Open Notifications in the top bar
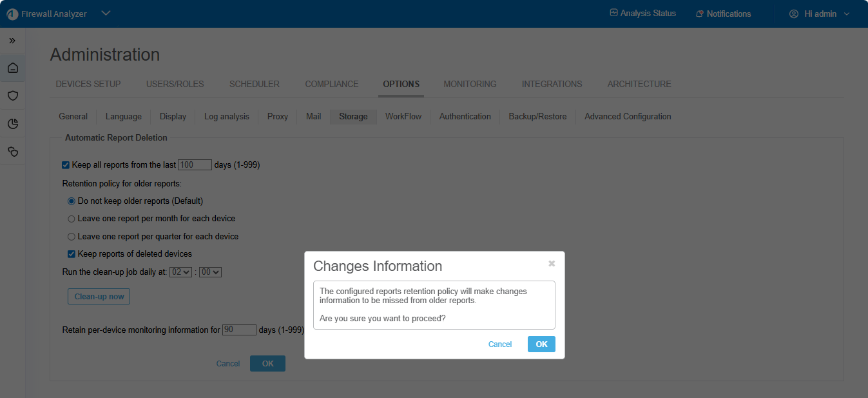The height and width of the screenshot is (398, 868). pyautogui.click(x=723, y=14)
